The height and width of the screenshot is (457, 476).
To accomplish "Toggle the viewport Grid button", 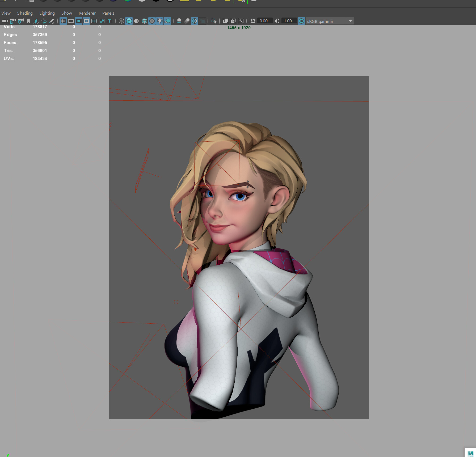I will pos(63,21).
